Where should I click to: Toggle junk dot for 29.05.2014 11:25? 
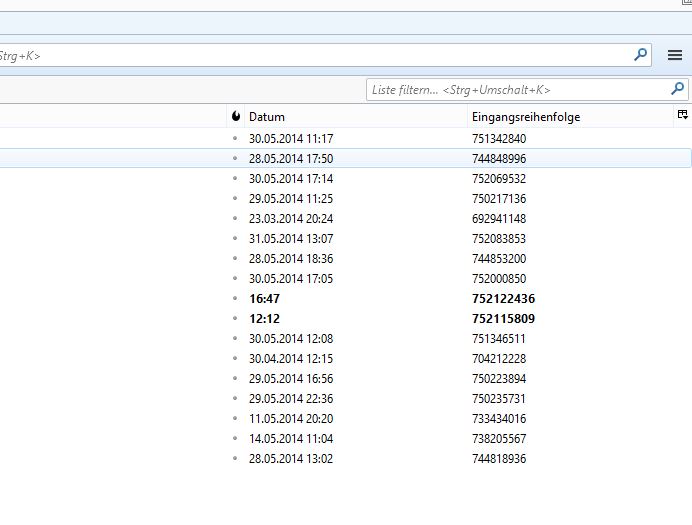[x=235, y=199]
